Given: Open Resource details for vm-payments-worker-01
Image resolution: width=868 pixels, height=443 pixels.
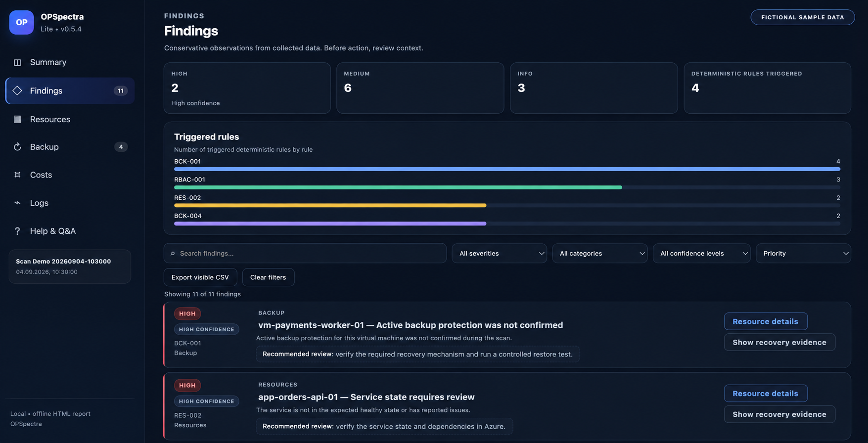Looking at the screenshot, I should point(766,321).
